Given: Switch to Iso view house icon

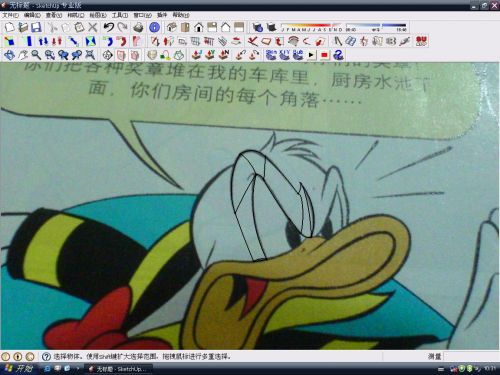Looking at the screenshot, I should [172, 27].
